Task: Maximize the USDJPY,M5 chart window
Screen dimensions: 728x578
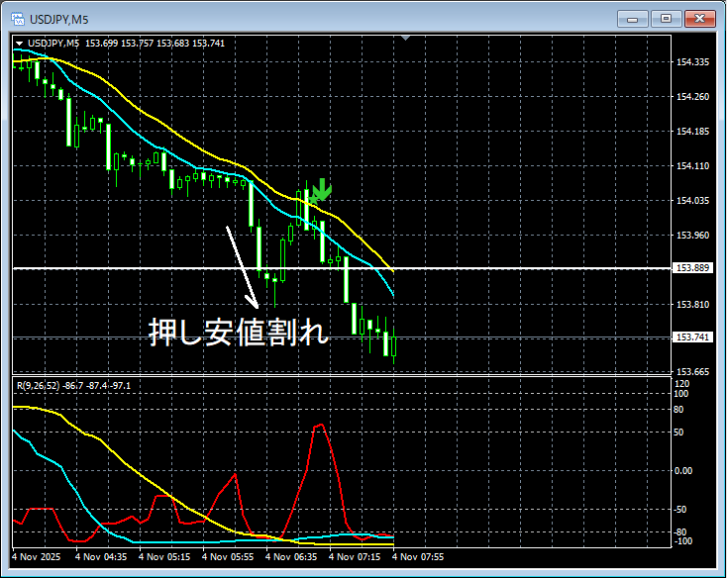Action: pos(666,19)
